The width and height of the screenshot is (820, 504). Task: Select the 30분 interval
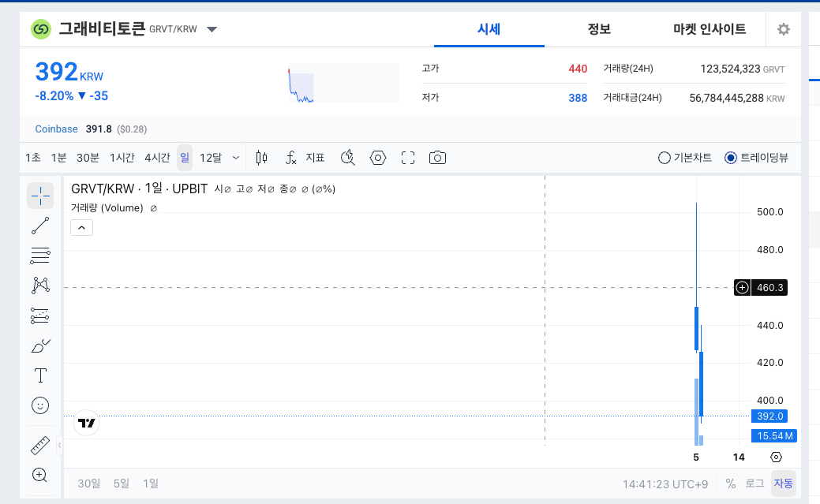tap(88, 158)
